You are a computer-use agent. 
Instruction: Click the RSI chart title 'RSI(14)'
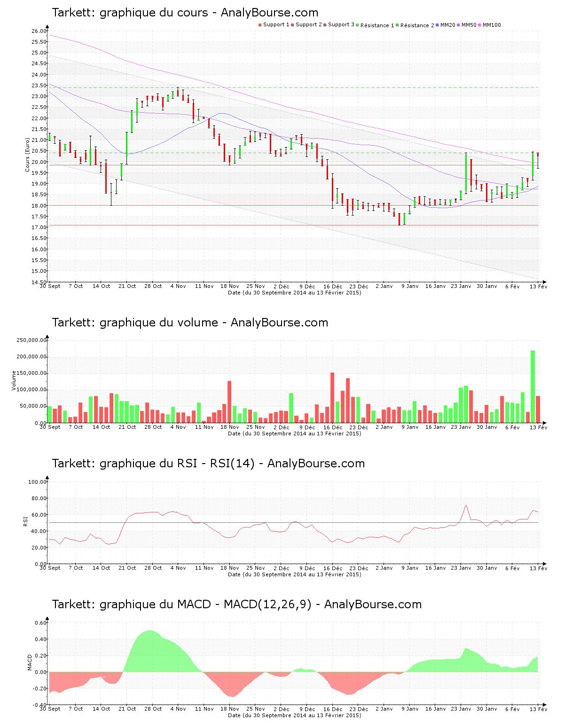pyautogui.click(x=232, y=464)
